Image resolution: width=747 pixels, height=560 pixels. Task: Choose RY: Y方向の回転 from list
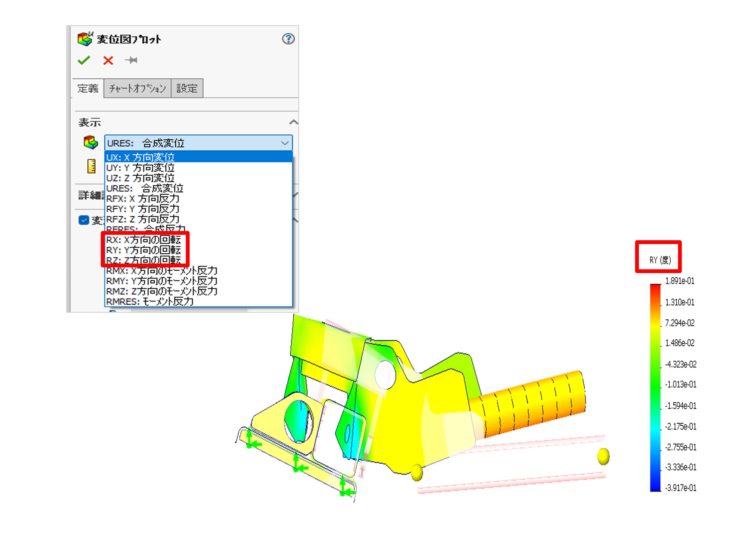(143, 250)
